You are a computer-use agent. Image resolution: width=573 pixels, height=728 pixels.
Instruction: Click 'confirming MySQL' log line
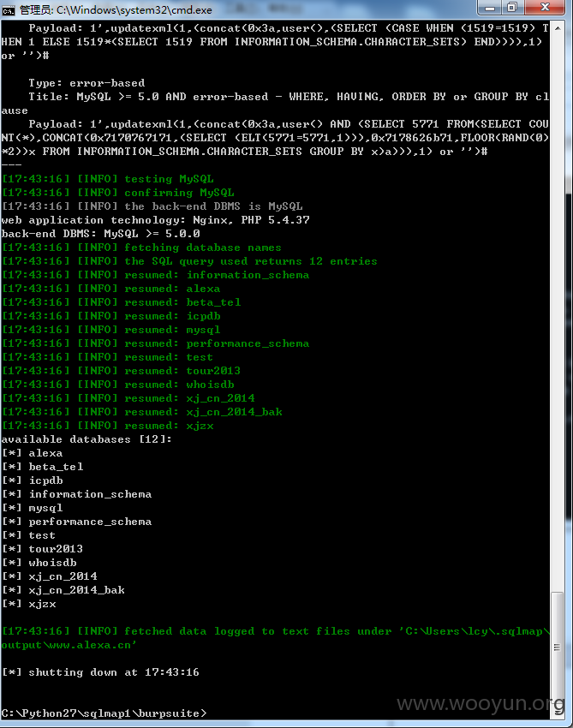(118, 193)
